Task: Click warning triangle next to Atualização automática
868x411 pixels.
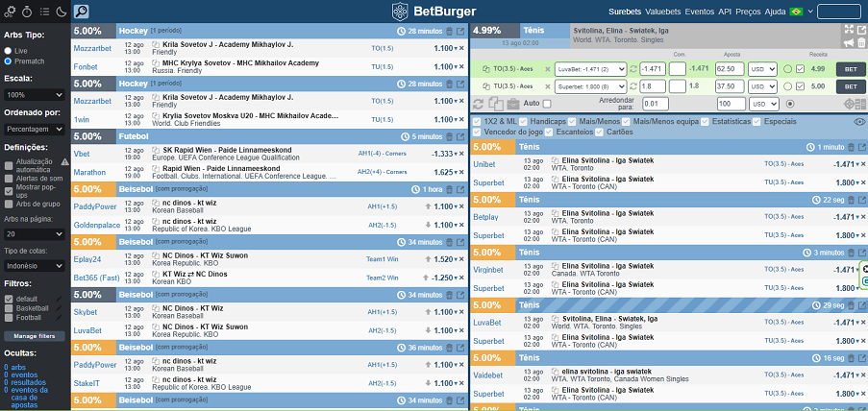Action: pos(64,161)
